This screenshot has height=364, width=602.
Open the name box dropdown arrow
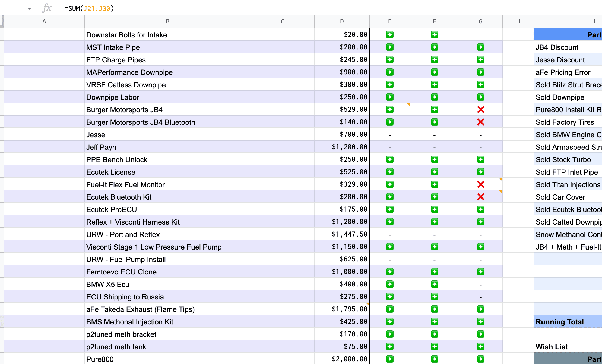29,9
